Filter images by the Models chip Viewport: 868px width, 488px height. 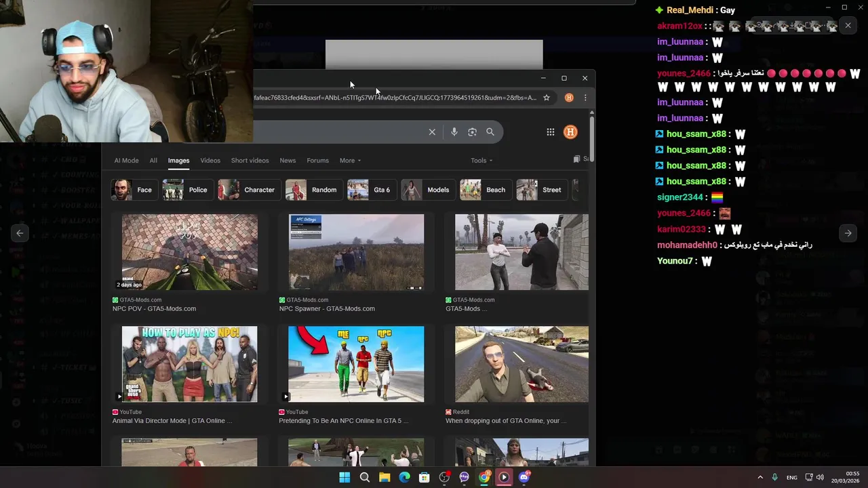tap(428, 190)
